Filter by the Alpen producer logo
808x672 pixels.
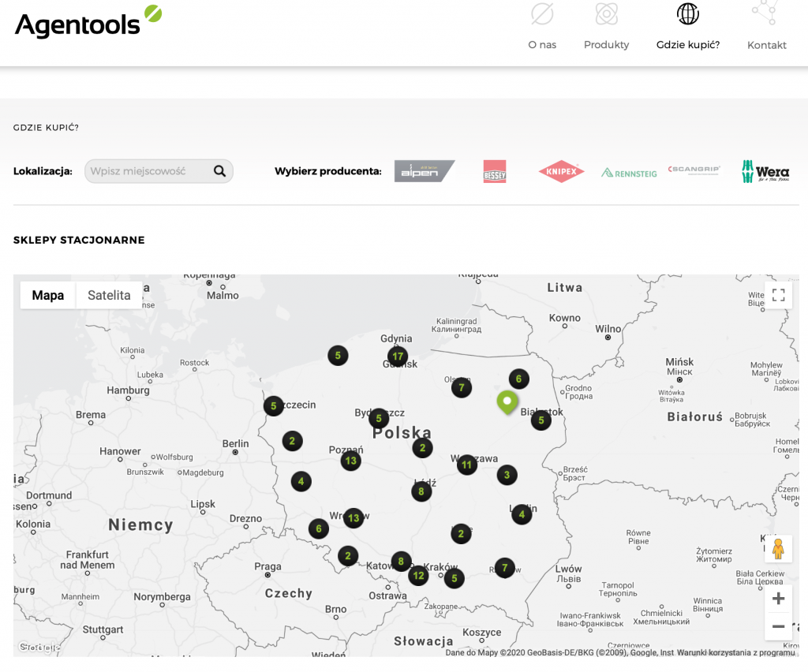425,171
